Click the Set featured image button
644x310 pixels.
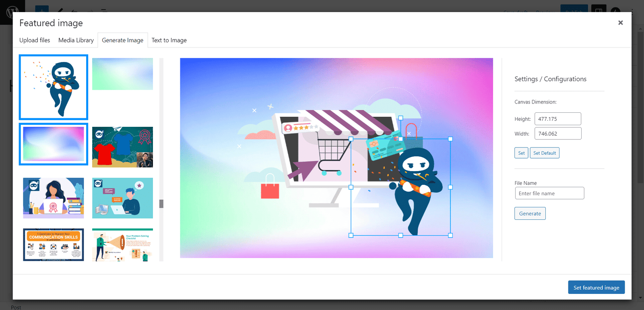pos(596,287)
